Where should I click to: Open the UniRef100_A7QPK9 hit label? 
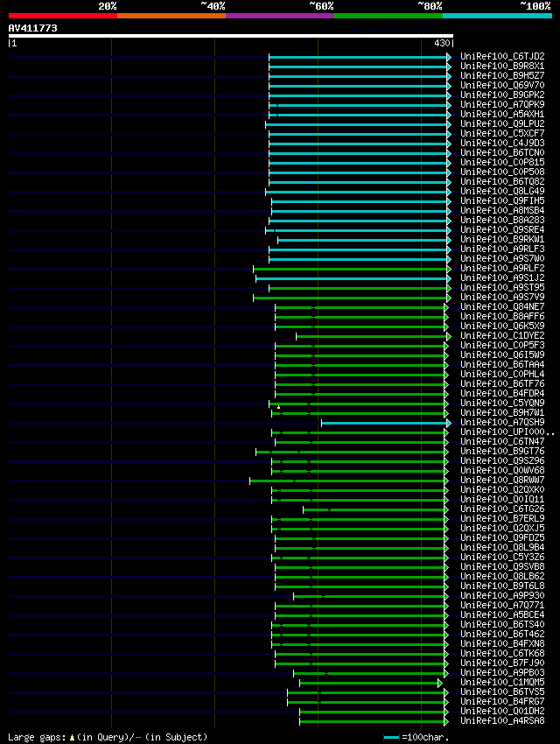click(x=502, y=104)
